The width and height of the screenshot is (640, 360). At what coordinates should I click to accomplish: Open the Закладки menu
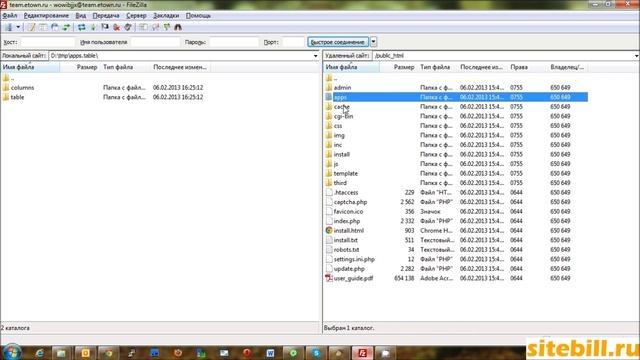[166, 16]
